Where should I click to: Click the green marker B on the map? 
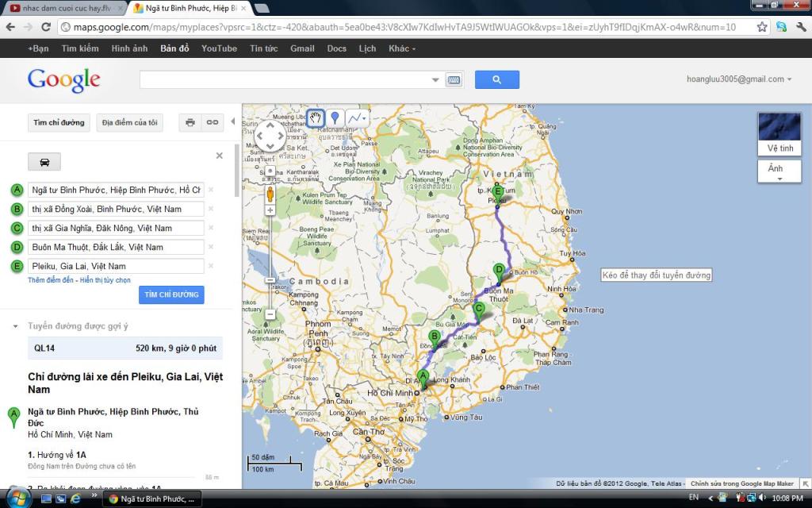(435, 339)
